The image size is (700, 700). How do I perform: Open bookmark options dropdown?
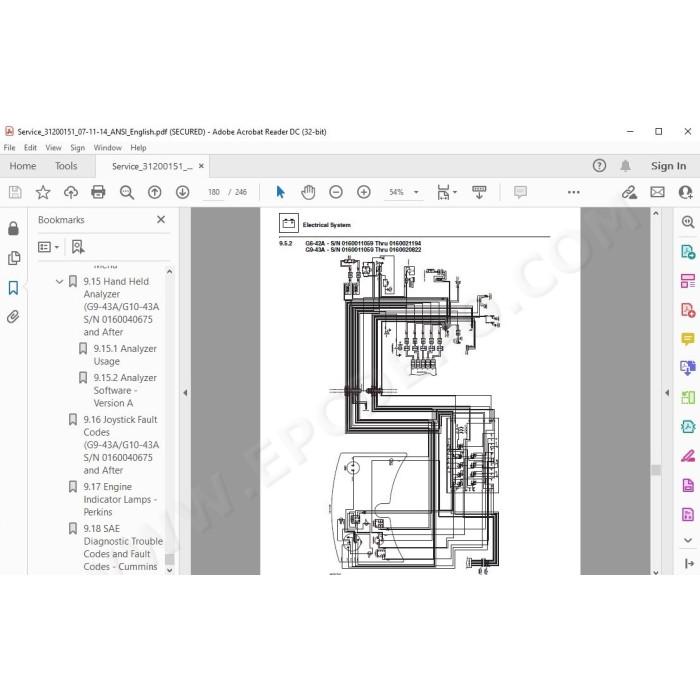[49, 247]
